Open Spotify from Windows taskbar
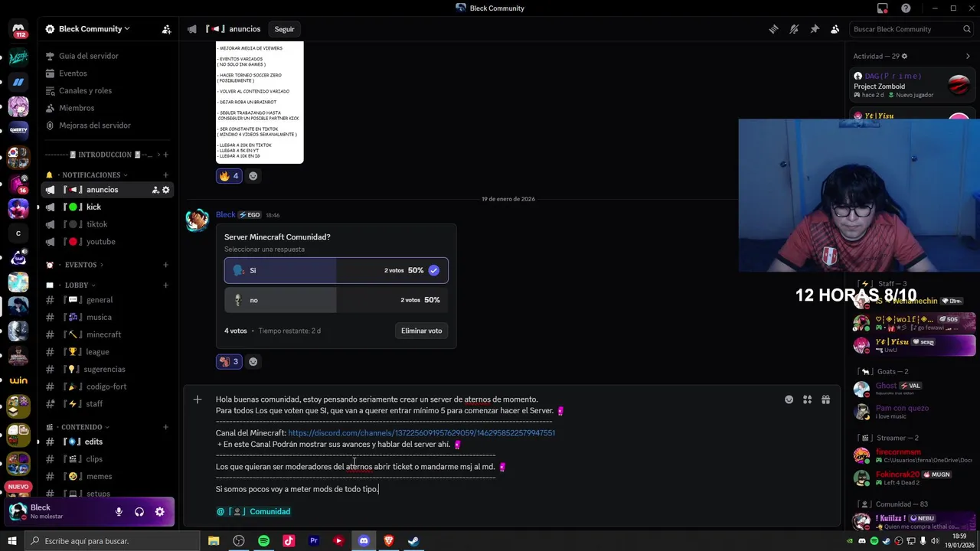 point(263,541)
